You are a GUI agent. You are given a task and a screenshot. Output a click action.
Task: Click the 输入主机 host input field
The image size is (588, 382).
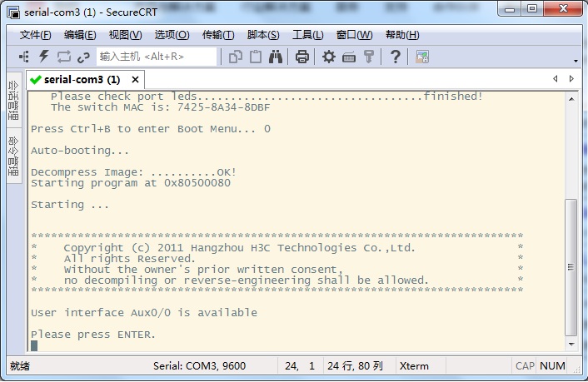coord(157,57)
